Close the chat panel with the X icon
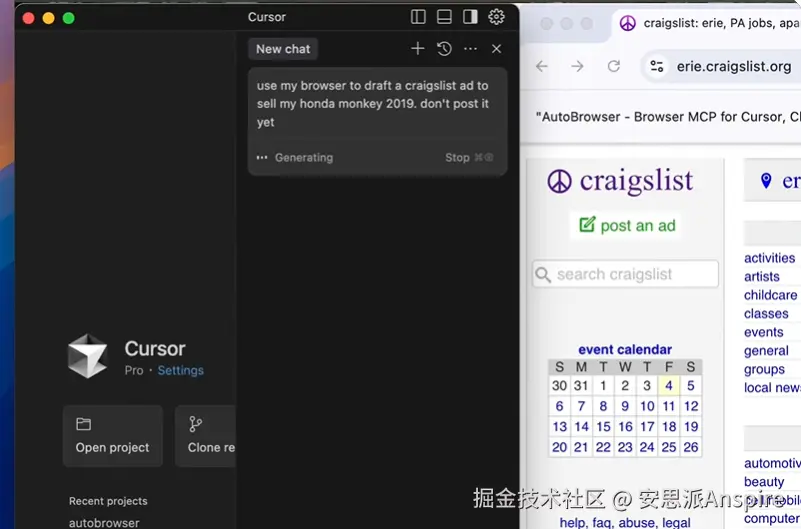Screen dimensions: 801x529 pyautogui.click(x=496, y=49)
